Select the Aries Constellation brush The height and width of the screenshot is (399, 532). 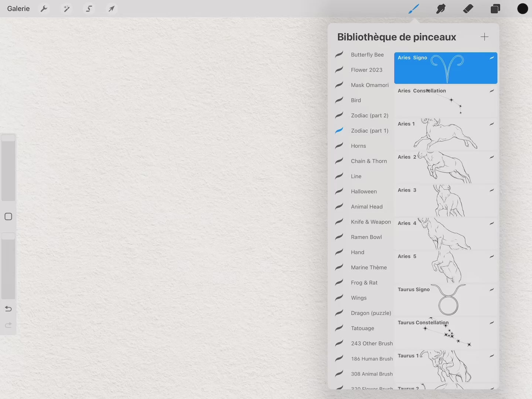pos(445,101)
